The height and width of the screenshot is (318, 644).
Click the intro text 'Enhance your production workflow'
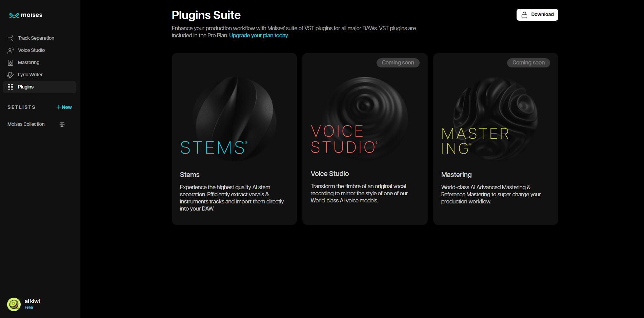tap(294, 32)
